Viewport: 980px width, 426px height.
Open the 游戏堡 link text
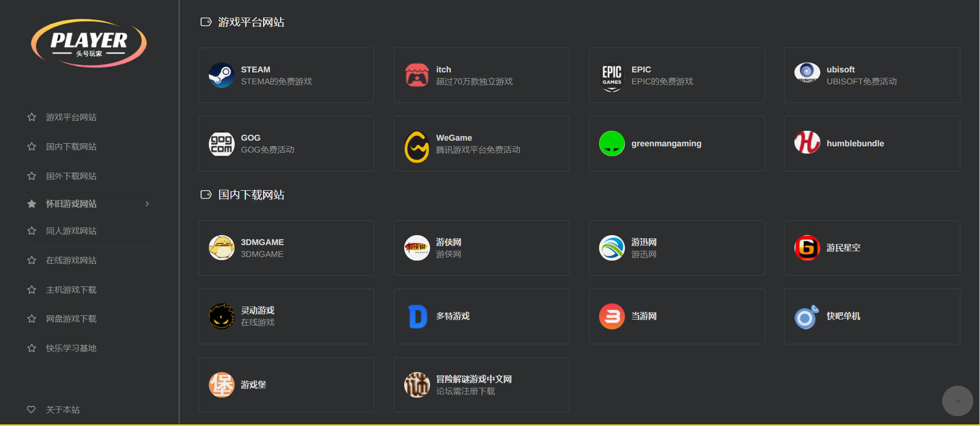click(x=253, y=385)
